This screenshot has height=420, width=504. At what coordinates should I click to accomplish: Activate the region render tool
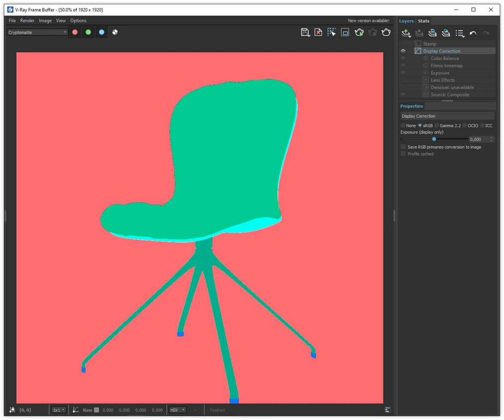coord(332,32)
